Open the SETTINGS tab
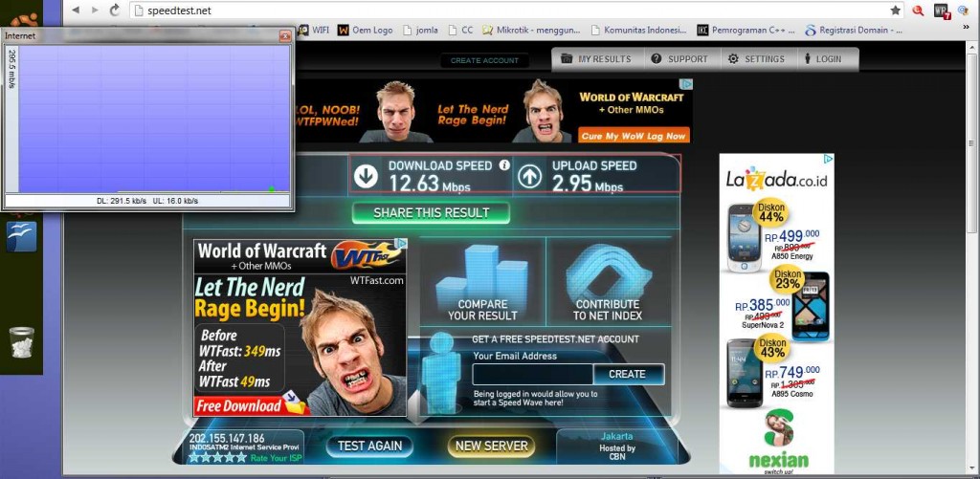Image resolution: width=980 pixels, height=479 pixels. [756, 59]
